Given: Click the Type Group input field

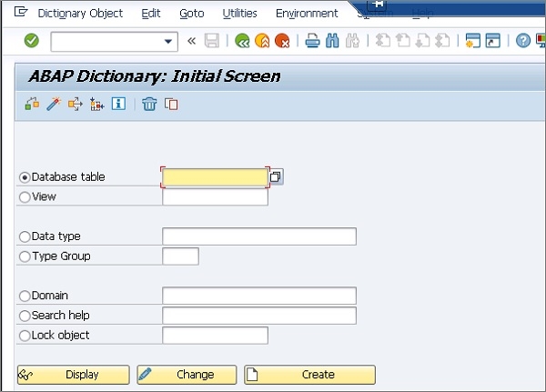Looking at the screenshot, I should pos(180,256).
